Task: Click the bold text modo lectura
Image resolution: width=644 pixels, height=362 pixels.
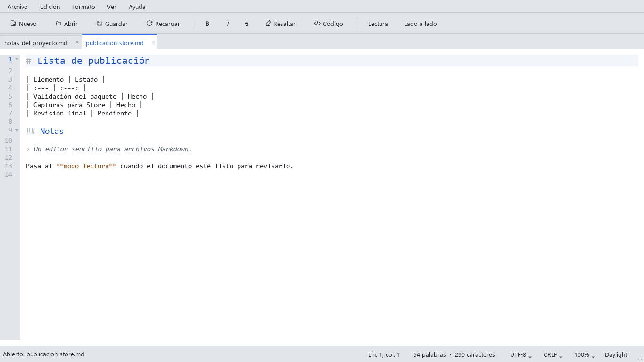Action: click(x=86, y=166)
